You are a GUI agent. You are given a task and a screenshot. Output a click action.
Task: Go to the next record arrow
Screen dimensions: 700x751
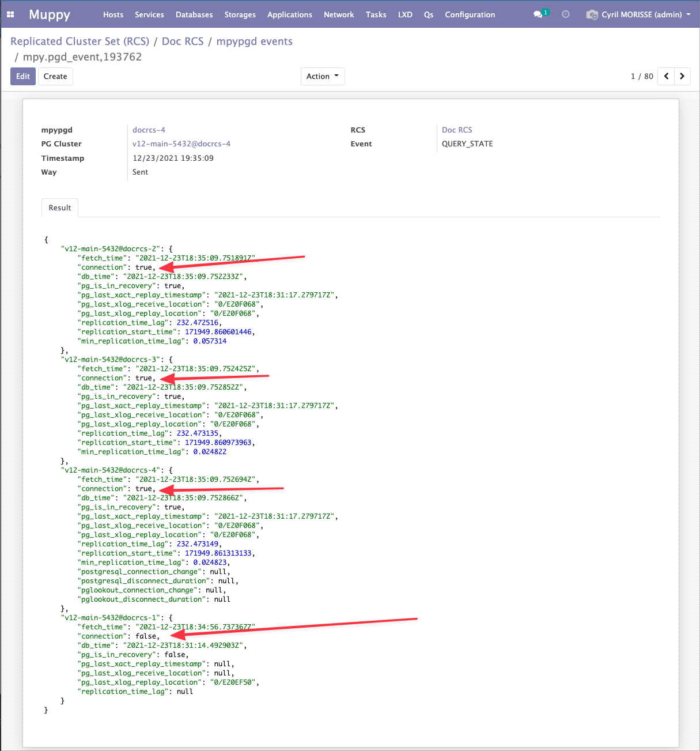[682, 76]
